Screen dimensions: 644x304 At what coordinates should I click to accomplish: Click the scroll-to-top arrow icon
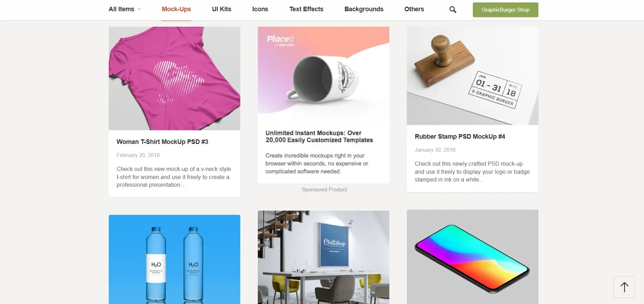coord(624,287)
